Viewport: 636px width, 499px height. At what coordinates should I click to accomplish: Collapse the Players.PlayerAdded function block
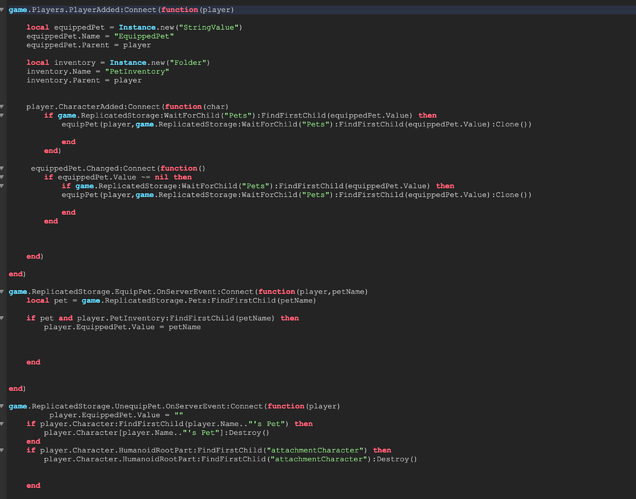point(3,9)
